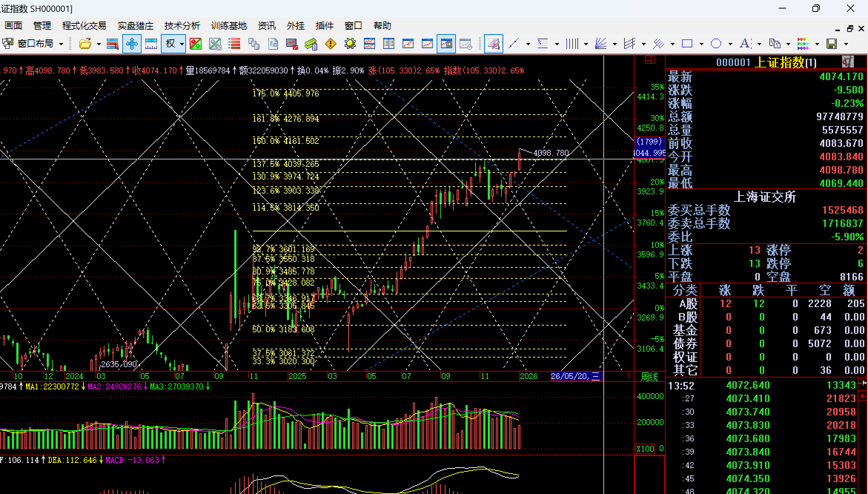The height and width of the screenshot is (494, 868).
Task: Open the color palette dots icon
Action: [803, 44]
